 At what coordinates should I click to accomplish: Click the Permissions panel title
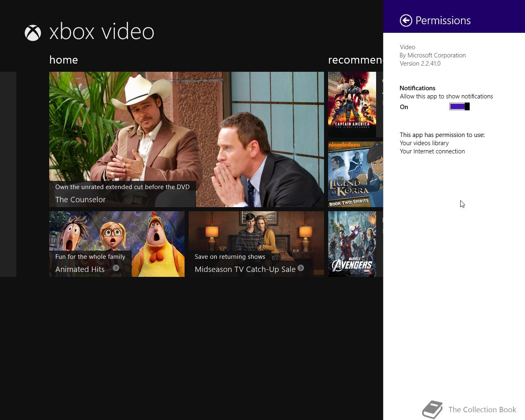click(443, 21)
